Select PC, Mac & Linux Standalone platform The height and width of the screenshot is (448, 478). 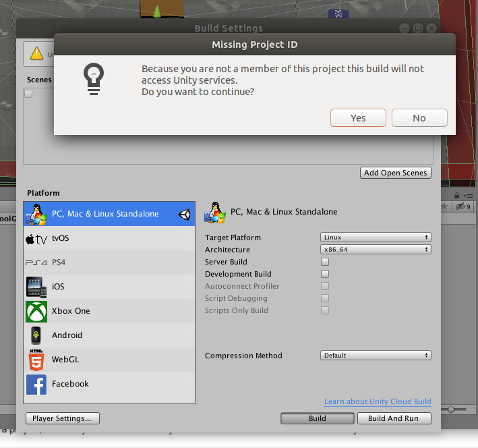click(109, 214)
